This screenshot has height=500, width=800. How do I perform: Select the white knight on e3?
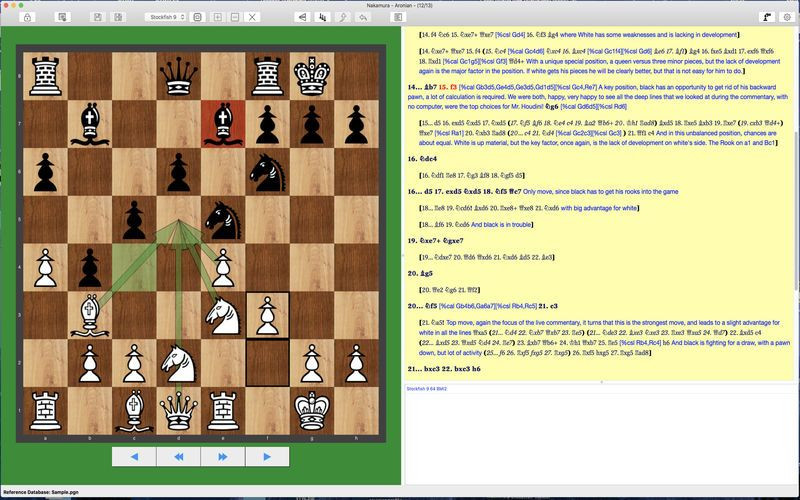click(223, 315)
